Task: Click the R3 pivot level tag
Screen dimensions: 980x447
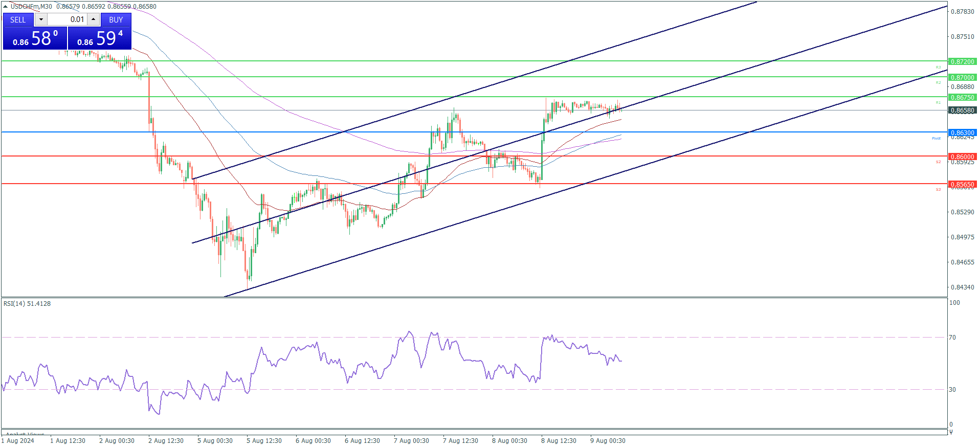Action: (938, 68)
